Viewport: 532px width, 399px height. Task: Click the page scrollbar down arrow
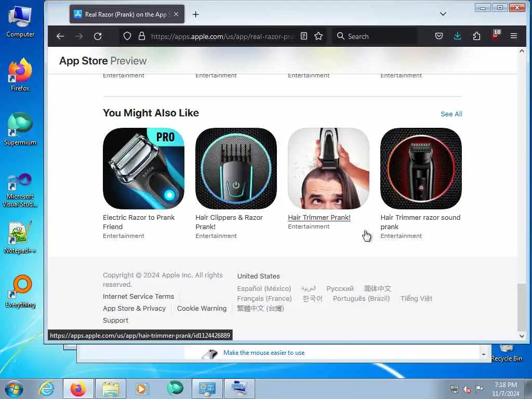(x=522, y=336)
